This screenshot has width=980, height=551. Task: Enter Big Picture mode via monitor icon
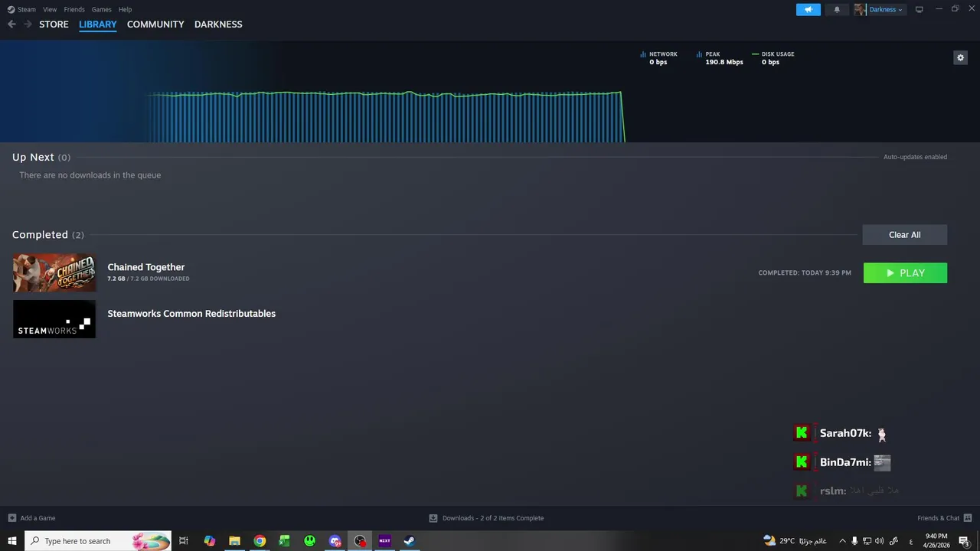(x=920, y=9)
